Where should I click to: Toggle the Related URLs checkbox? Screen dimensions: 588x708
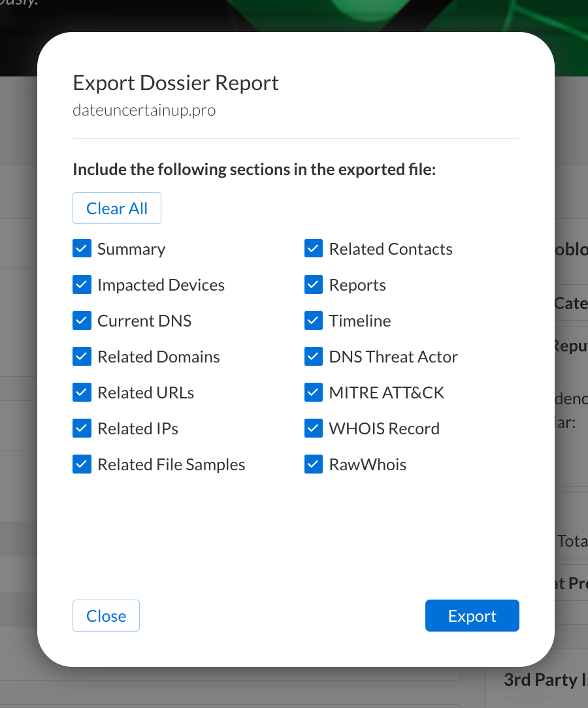tap(82, 393)
